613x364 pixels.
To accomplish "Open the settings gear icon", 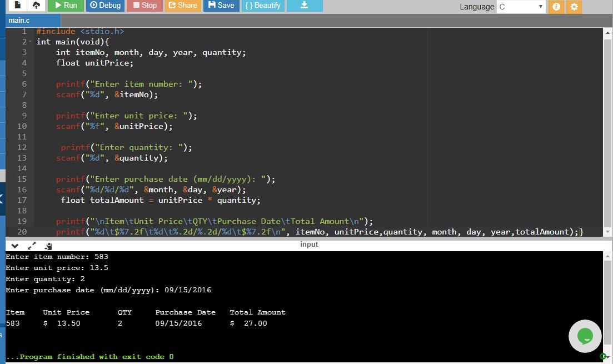I will pos(574,7).
